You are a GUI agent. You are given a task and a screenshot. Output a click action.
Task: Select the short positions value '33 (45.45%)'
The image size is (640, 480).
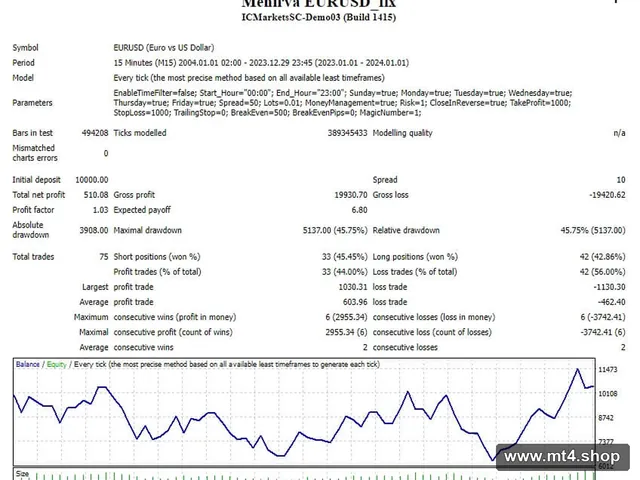(x=344, y=257)
